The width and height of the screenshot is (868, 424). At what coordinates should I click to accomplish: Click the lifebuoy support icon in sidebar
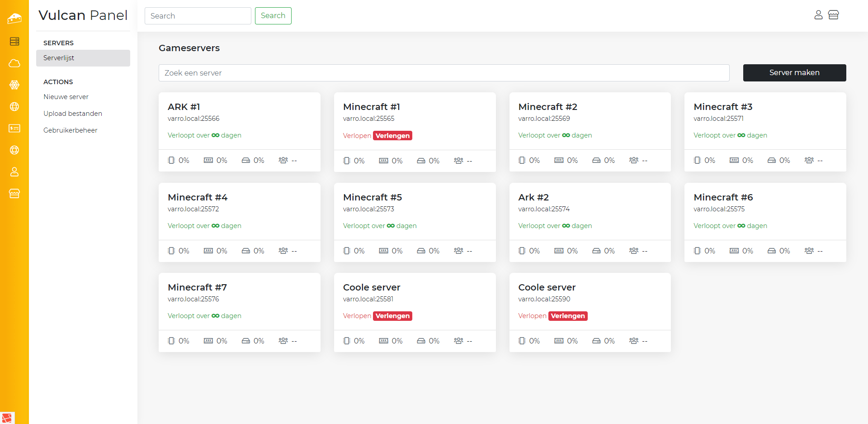(x=14, y=150)
